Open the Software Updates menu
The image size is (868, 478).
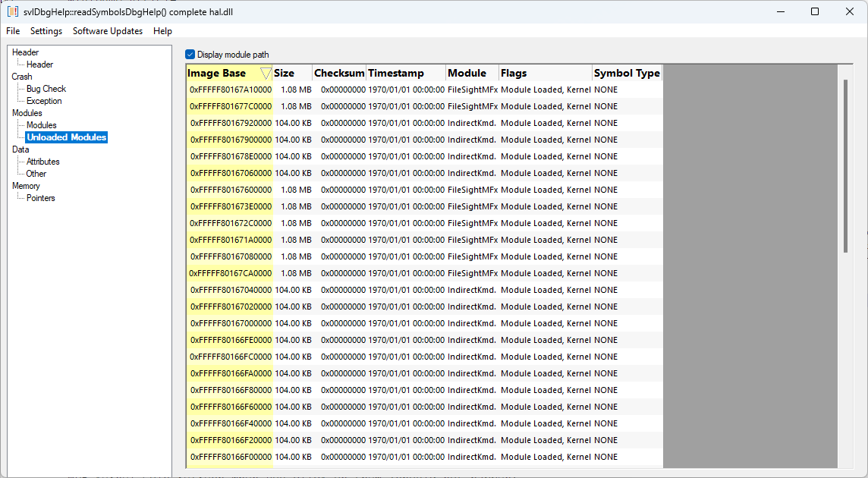click(x=108, y=31)
